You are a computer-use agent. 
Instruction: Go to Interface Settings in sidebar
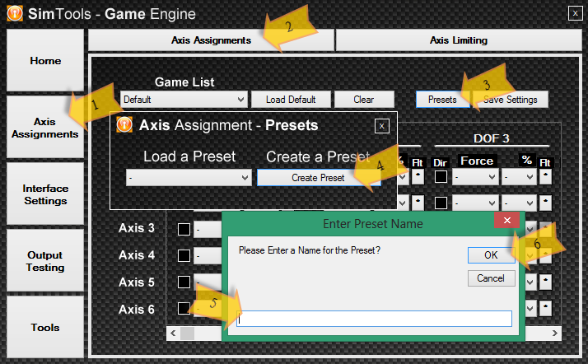(45, 194)
